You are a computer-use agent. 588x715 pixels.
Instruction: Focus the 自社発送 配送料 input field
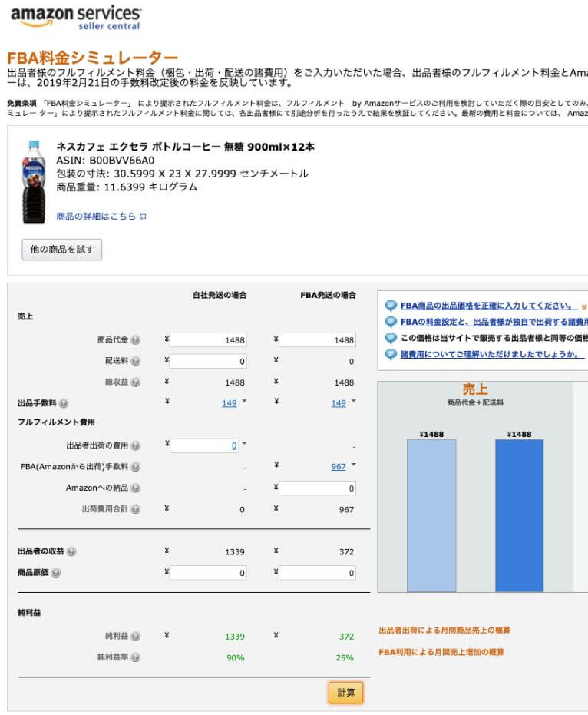tap(208, 361)
